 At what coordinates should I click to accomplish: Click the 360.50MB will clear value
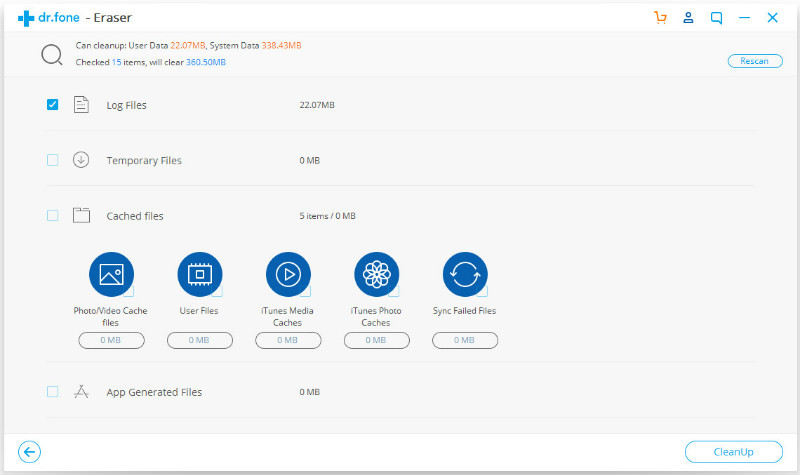(206, 62)
